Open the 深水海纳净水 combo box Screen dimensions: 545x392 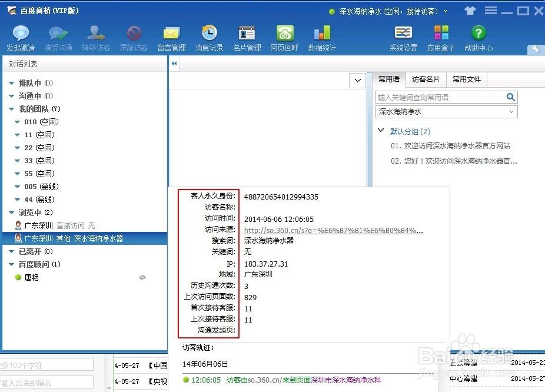[447, 112]
